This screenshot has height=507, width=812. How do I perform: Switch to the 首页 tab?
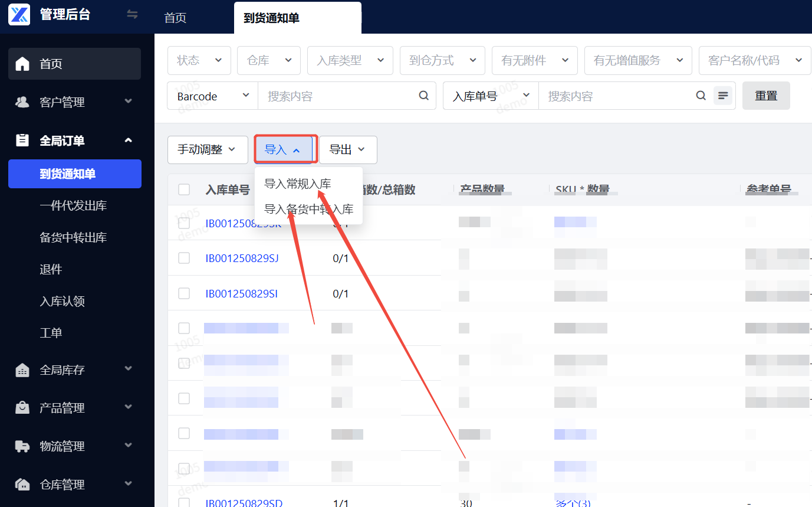coord(175,18)
